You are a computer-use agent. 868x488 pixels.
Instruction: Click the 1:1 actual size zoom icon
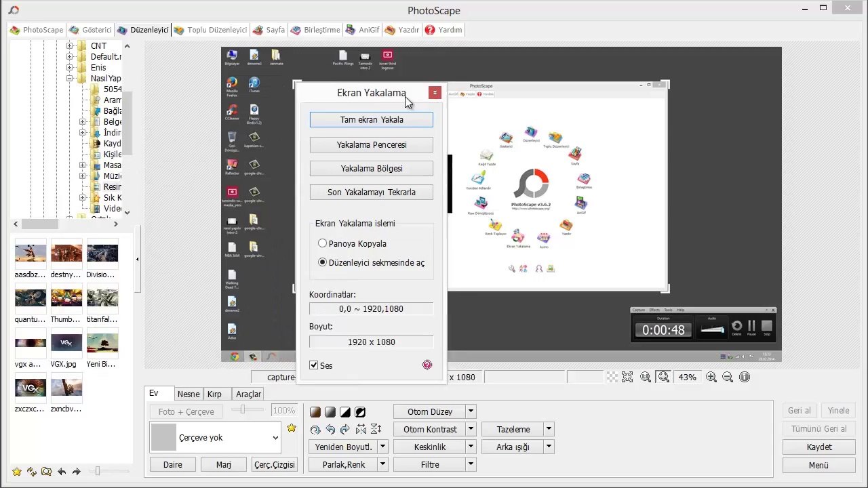point(646,377)
